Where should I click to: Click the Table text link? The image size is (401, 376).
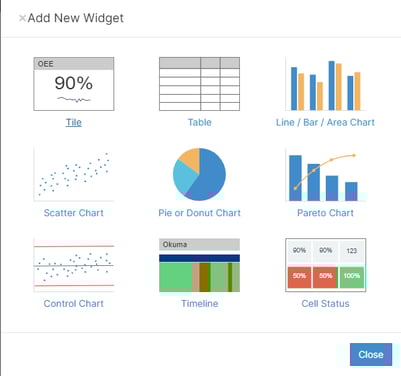(x=199, y=122)
